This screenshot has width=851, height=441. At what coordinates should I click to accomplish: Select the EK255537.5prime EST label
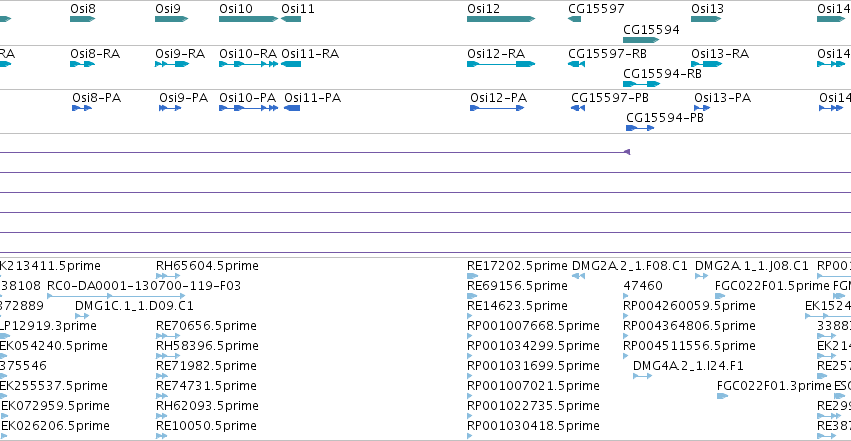coord(53,386)
